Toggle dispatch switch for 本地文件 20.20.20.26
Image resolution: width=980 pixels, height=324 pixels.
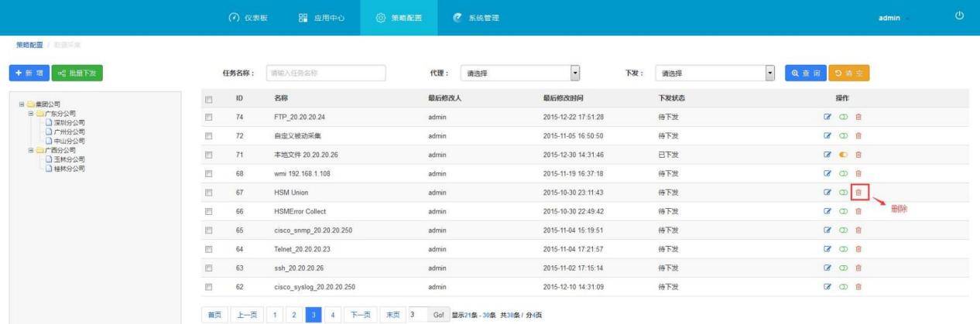pos(843,155)
